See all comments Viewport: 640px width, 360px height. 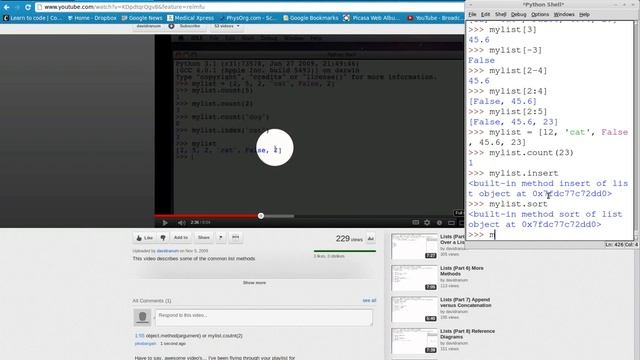coord(369,300)
